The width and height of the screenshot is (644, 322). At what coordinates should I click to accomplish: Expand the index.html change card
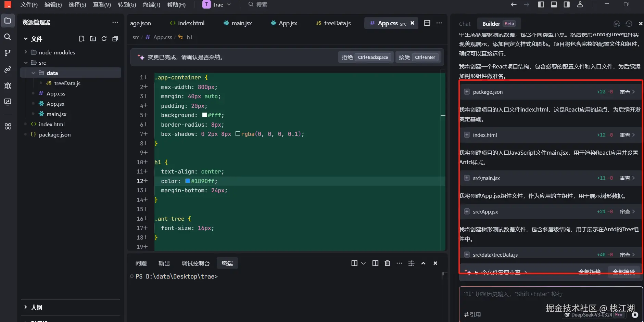pos(467,135)
